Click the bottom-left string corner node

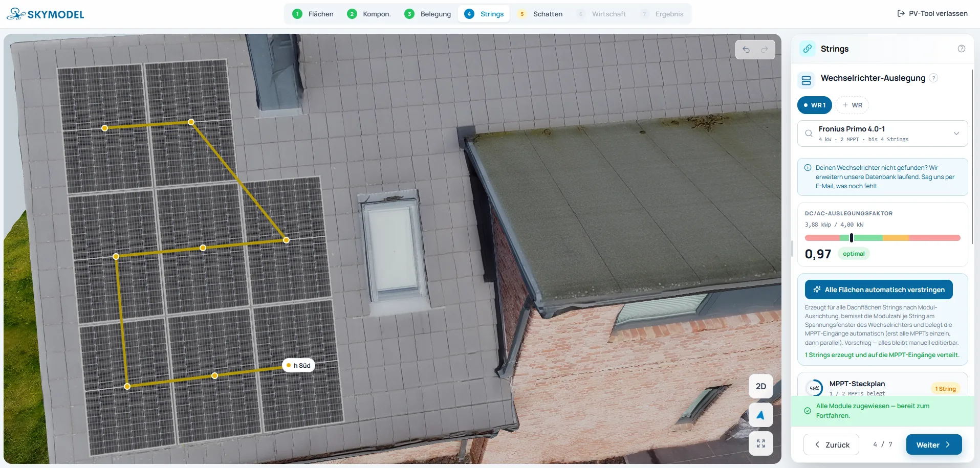tap(127, 386)
